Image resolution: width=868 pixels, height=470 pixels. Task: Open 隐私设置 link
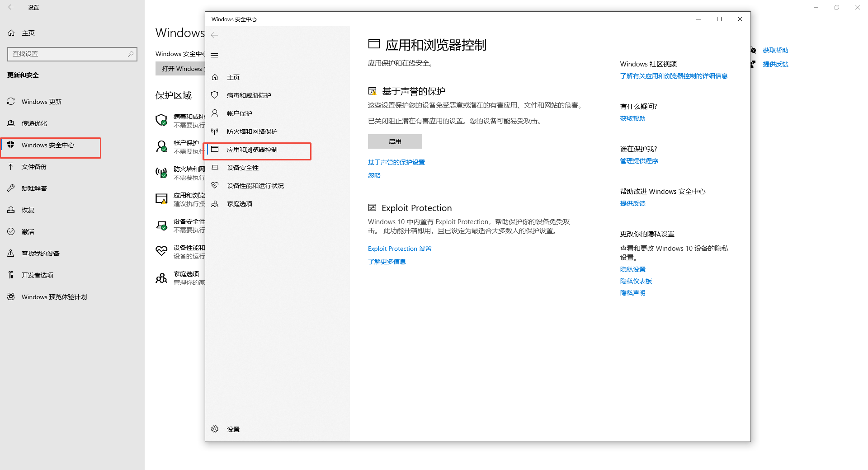pos(633,269)
